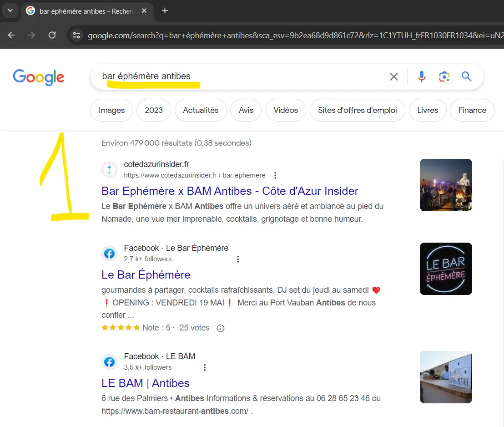The image size is (504, 427).
Task: Switch to Livres filter
Action: [428, 110]
